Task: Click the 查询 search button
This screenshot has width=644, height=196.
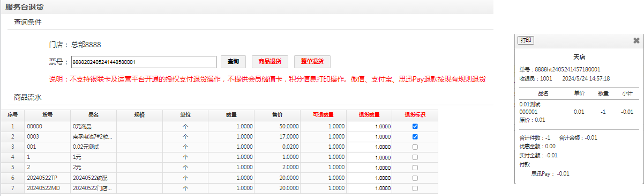Action: [233, 61]
